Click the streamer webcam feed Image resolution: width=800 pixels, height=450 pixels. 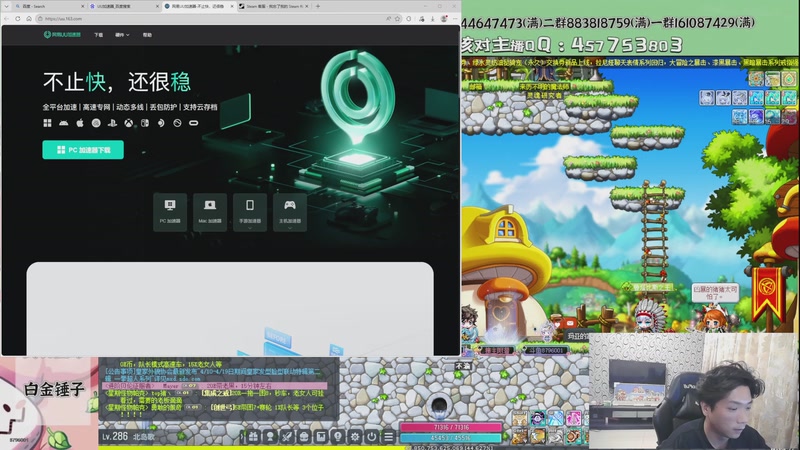[694, 391]
